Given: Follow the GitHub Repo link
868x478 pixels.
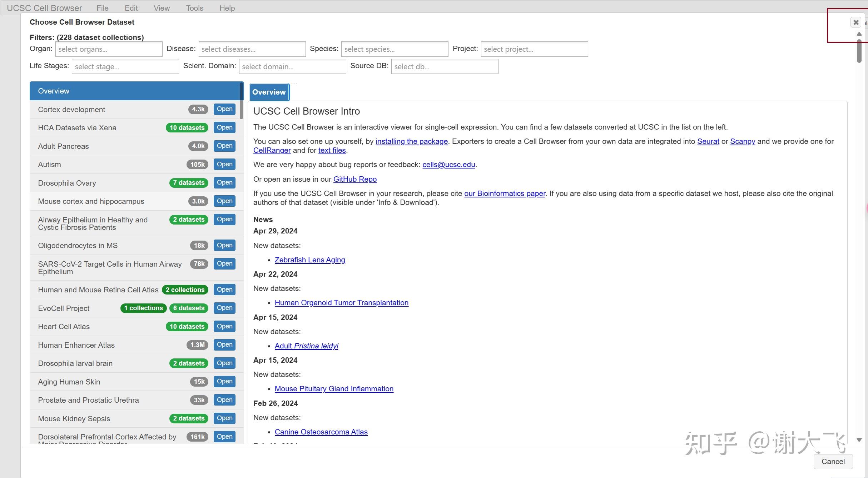Looking at the screenshot, I should coord(354,179).
